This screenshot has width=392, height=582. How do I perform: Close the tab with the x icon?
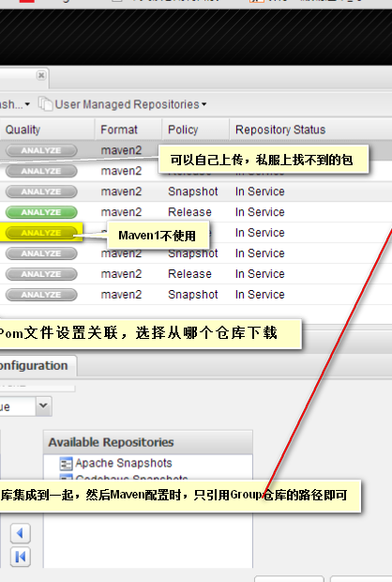pyautogui.click(x=41, y=75)
